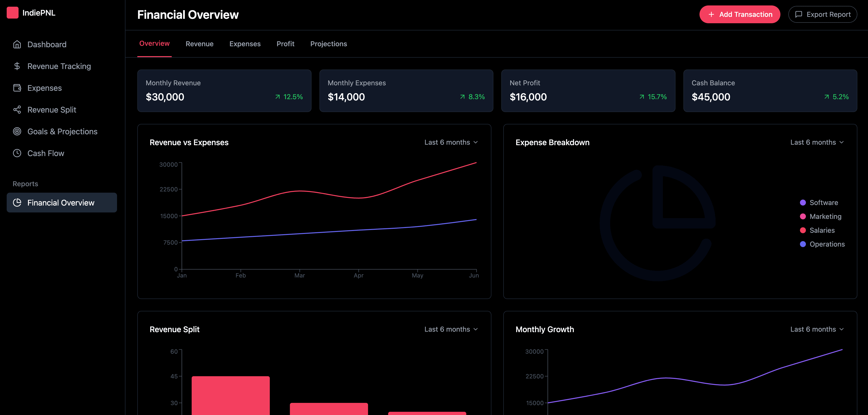Go to Revenue Tracking page
868x415 pixels.
click(x=62, y=66)
